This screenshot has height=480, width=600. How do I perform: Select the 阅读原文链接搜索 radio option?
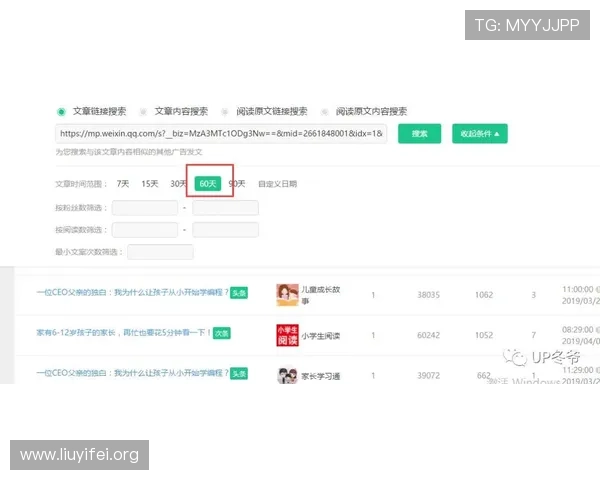click(x=225, y=112)
